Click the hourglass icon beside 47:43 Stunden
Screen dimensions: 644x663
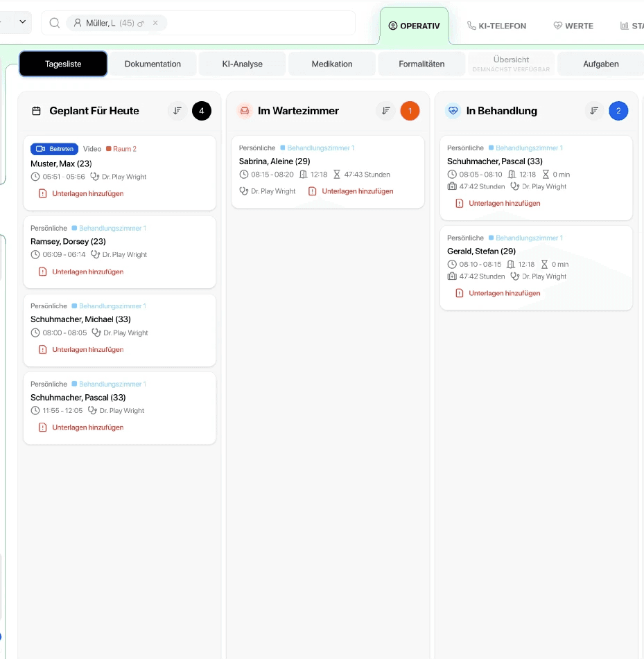point(337,174)
